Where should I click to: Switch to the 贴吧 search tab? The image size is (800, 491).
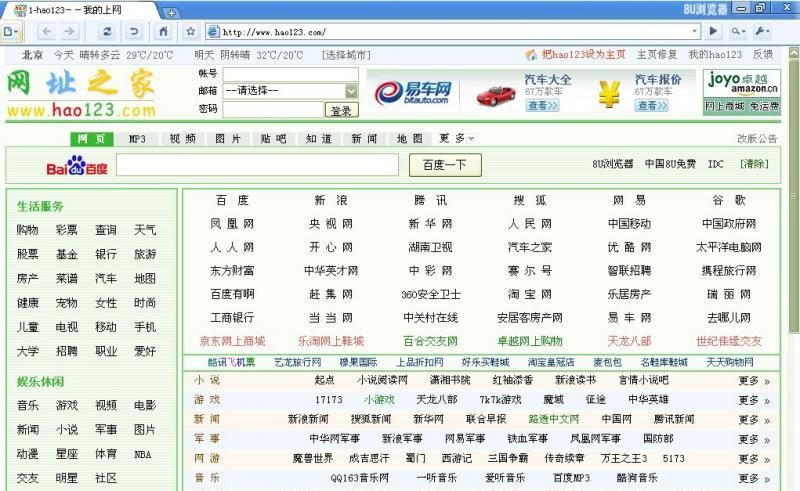(273, 139)
